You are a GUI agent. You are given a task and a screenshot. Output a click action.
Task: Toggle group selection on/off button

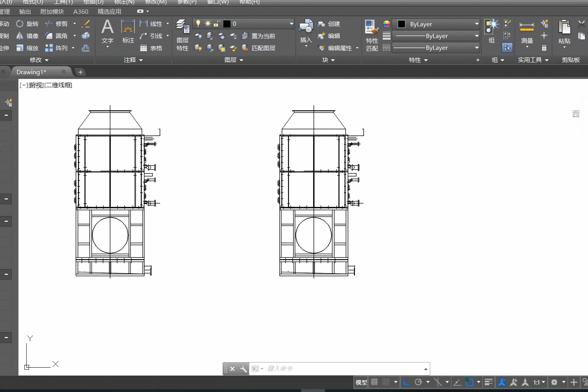click(x=507, y=48)
